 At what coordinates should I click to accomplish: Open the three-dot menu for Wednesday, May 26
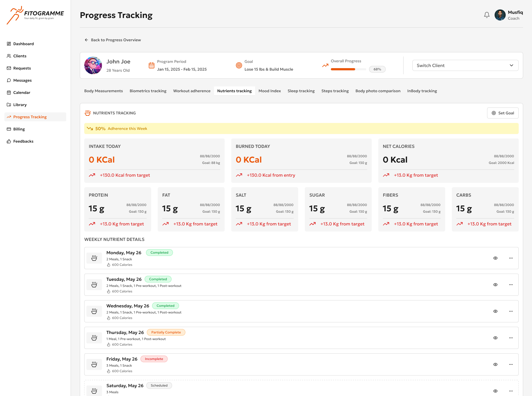click(x=511, y=311)
